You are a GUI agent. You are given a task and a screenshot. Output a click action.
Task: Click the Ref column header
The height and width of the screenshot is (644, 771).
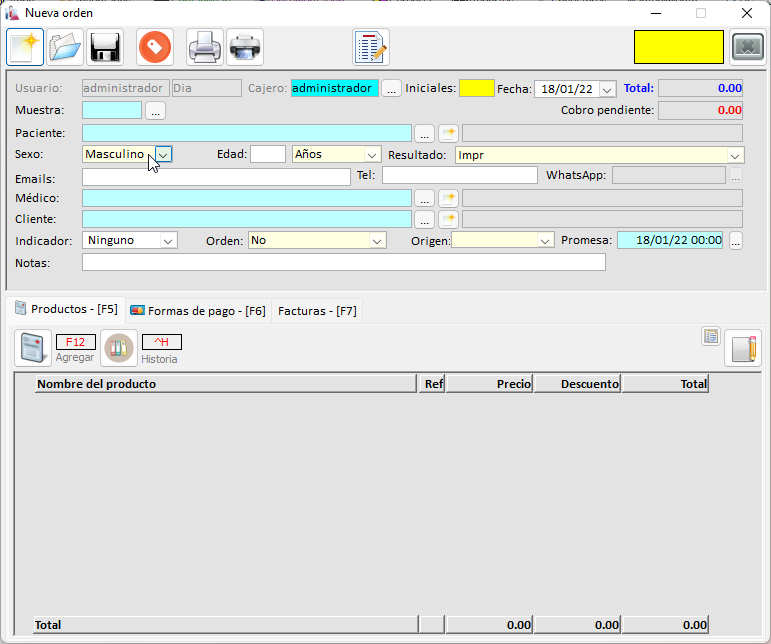[x=432, y=384]
